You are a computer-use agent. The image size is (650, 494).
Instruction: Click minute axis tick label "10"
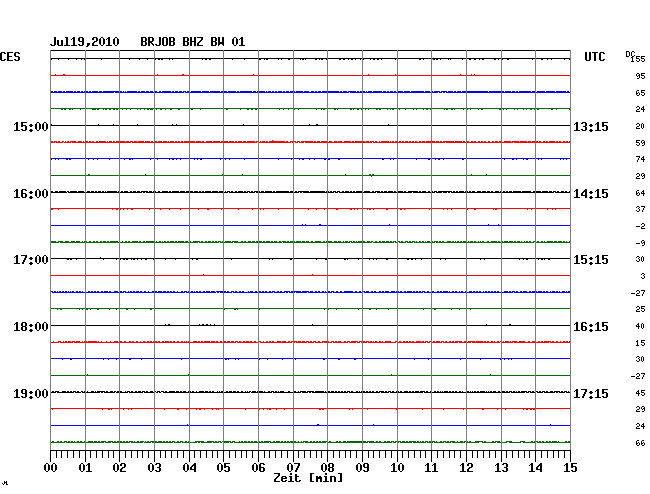[x=397, y=467]
